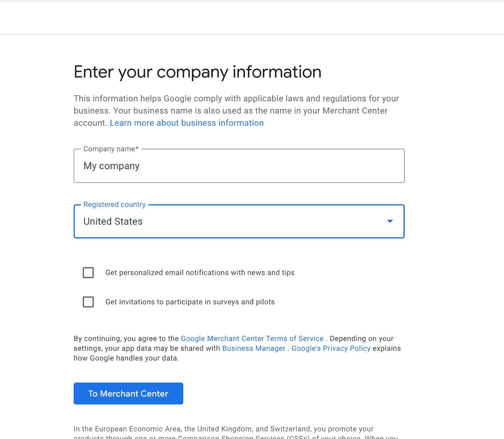Click the 'Company name*' field label
The image size is (504, 439).
tap(111, 149)
